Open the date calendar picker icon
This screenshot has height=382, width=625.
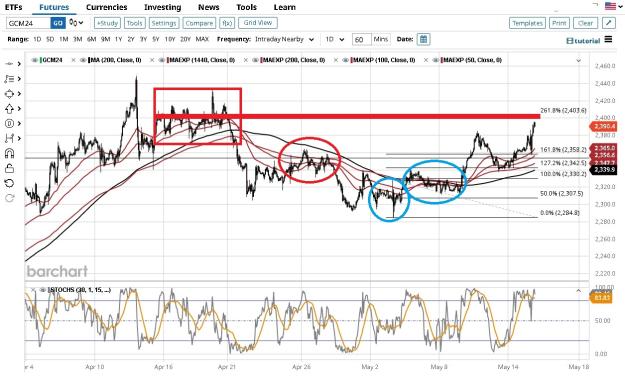pyautogui.click(x=423, y=39)
